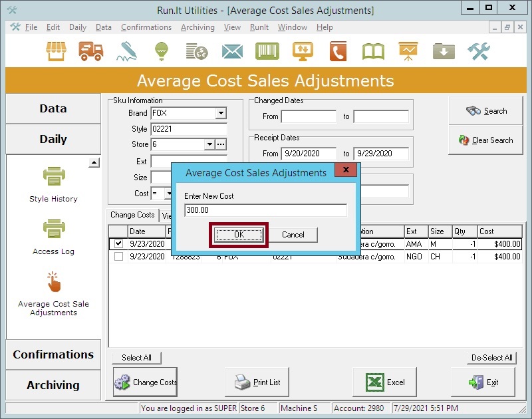532x419 pixels.
Task: Open the Daily menu
Action: click(78, 27)
